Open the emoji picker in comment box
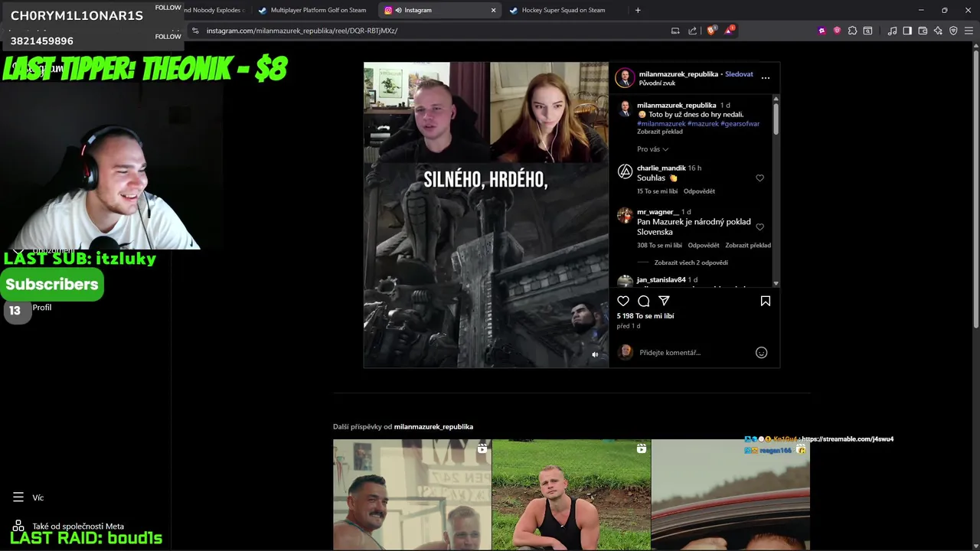980x551 pixels. click(x=761, y=353)
